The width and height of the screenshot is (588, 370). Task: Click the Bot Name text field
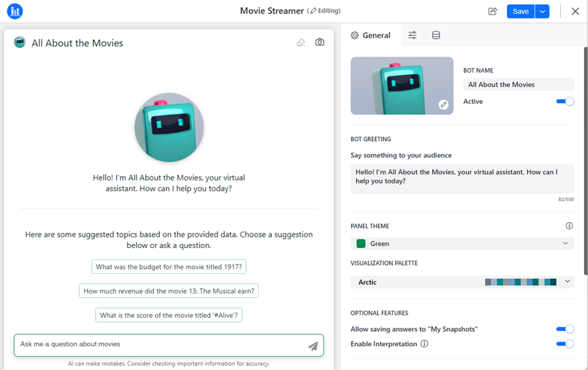tap(518, 84)
